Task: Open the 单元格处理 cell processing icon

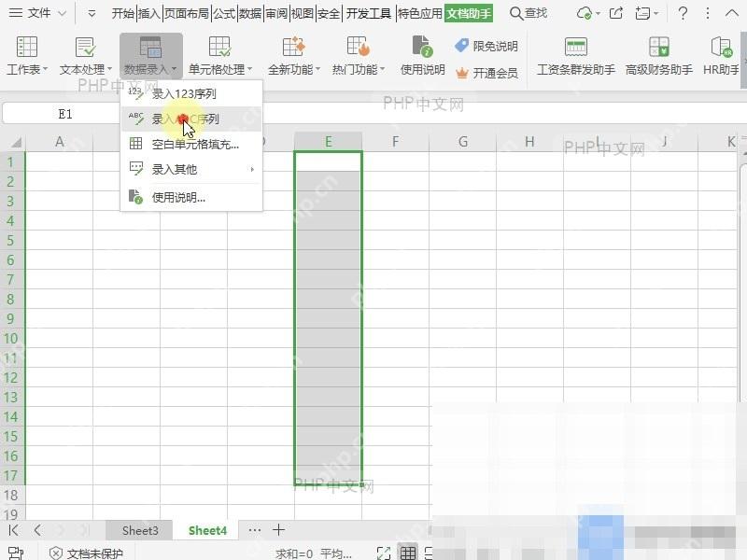Action: pos(219,47)
